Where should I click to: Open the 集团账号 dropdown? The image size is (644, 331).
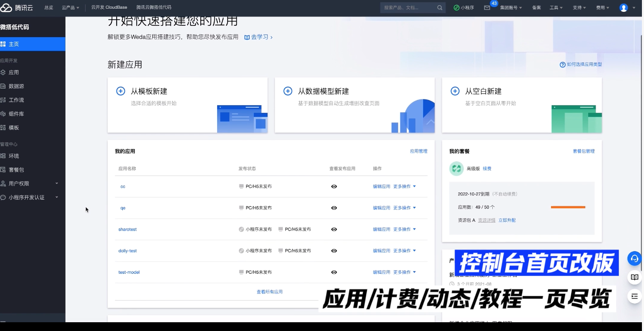[511, 8]
